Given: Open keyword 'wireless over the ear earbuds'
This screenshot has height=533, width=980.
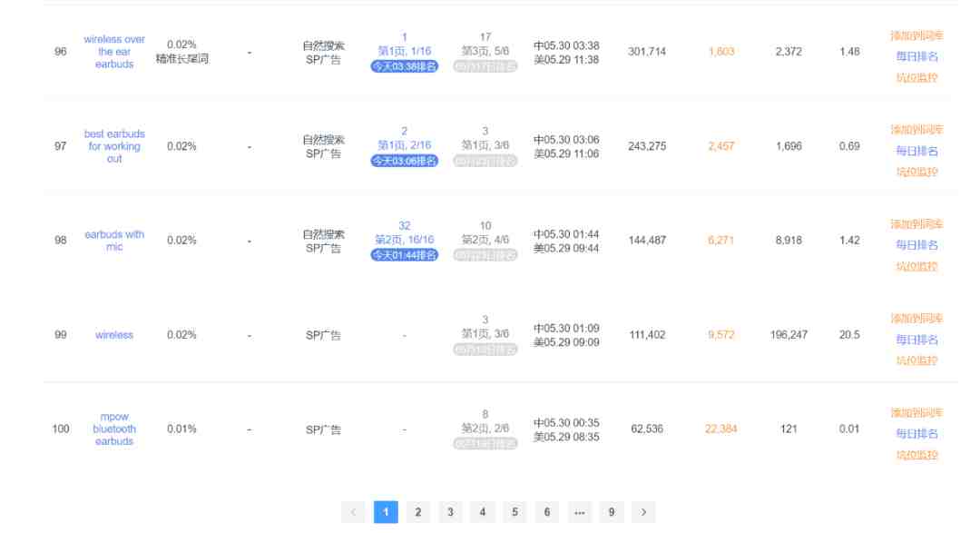Looking at the screenshot, I should [114, 51].
